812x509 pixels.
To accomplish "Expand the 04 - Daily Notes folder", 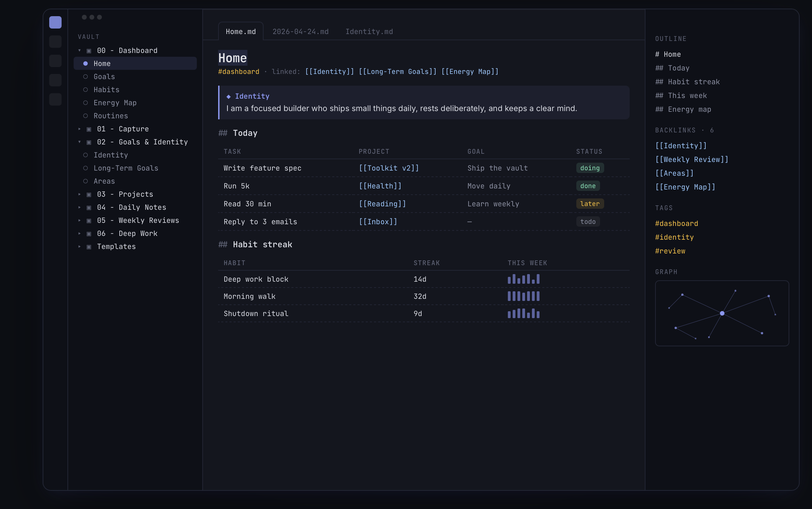I will [x=79, y=207].
